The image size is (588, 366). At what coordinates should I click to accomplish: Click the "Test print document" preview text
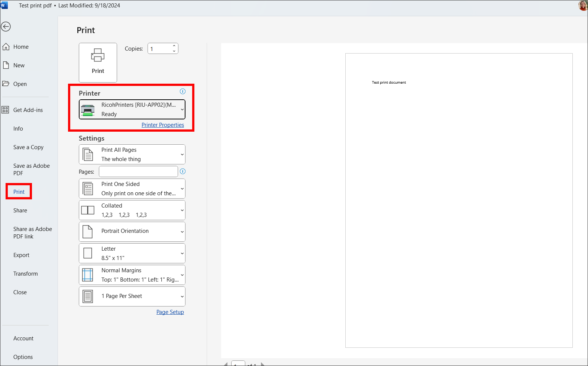pos(389,83)
